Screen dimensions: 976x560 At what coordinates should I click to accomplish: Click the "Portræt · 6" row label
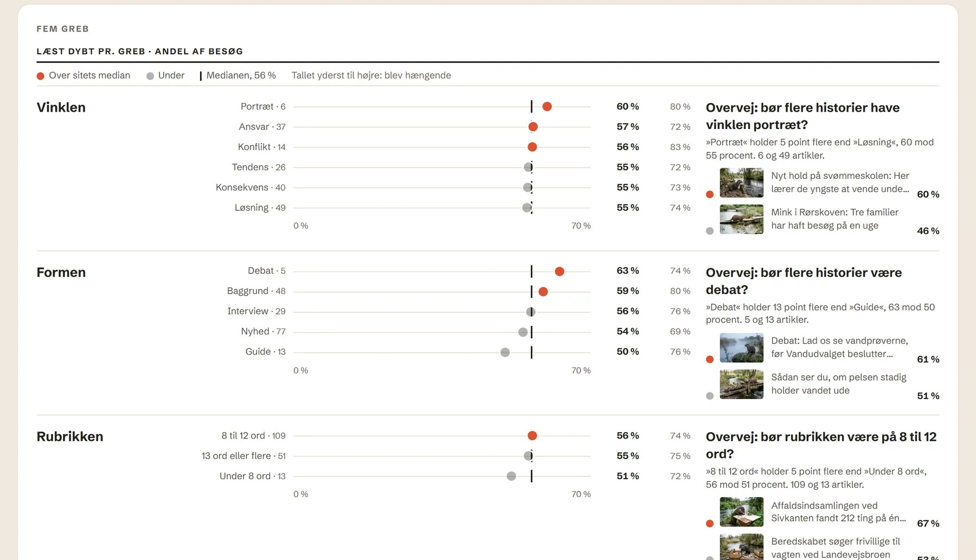(x=263, y=107)
